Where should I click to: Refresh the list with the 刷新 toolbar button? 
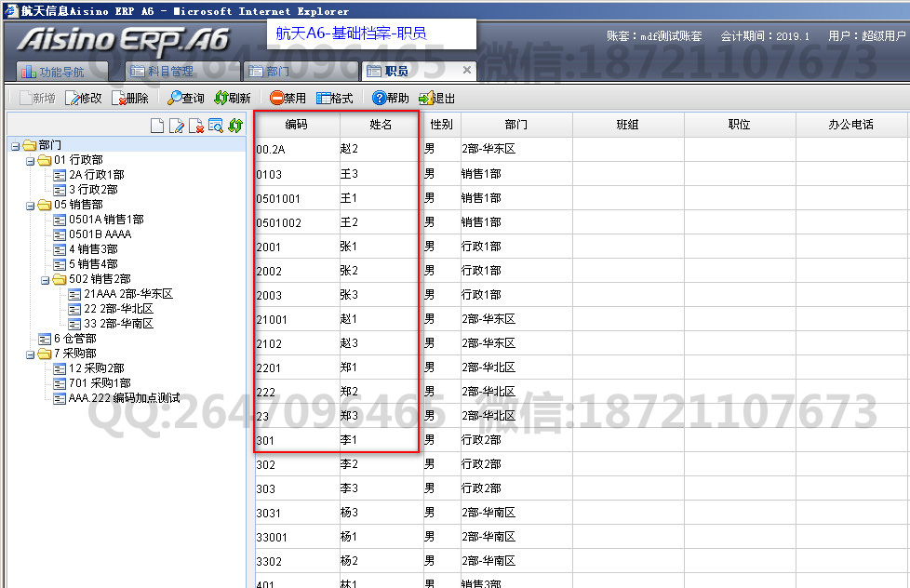point(233,98)
